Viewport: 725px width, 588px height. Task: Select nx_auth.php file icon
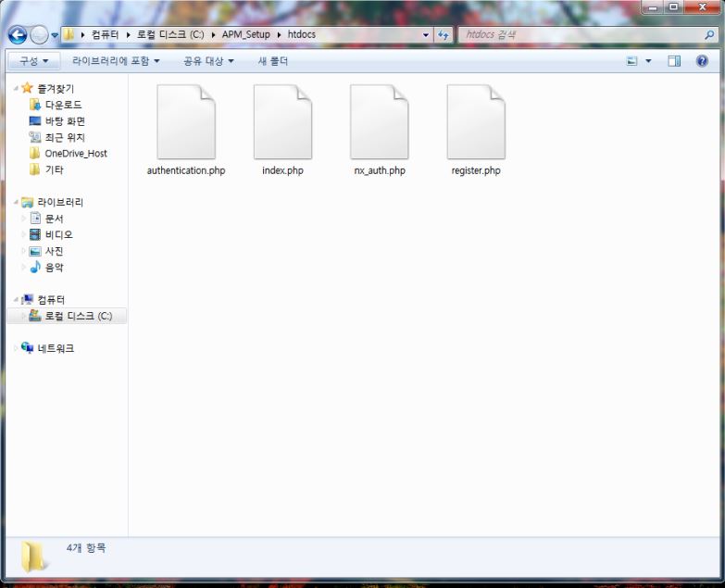coord(379,122)
